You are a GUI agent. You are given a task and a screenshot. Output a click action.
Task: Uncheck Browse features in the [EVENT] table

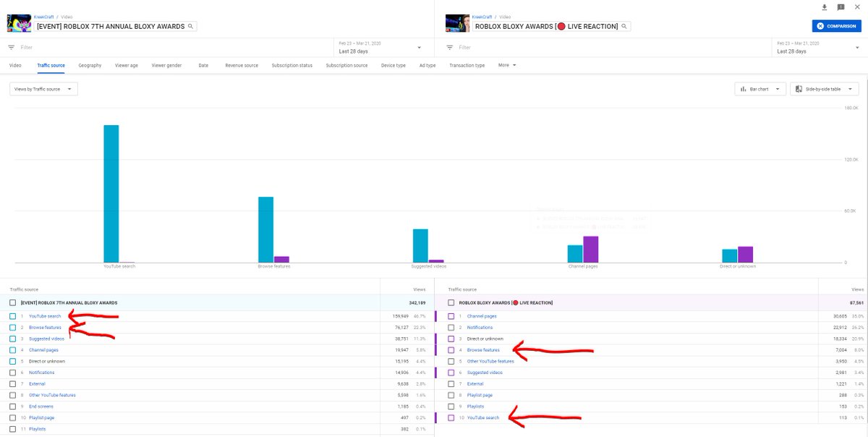(x=12, y=328)
